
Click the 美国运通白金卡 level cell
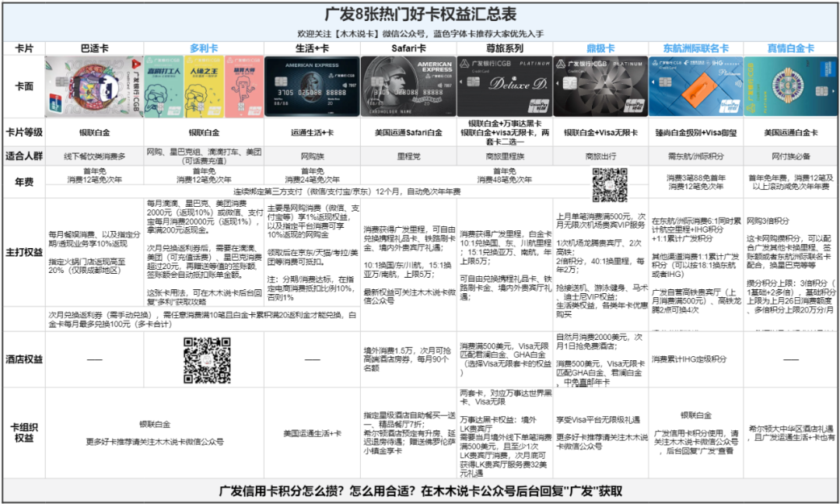[791, 132]
